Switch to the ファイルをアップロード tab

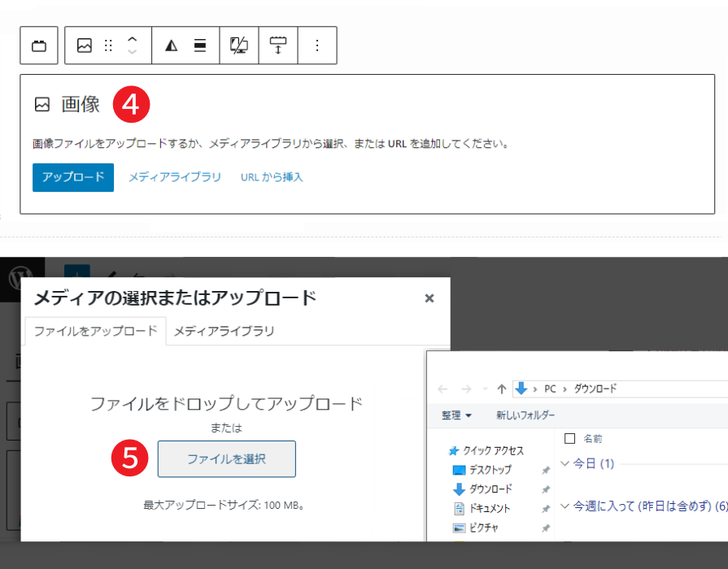click(x=95, y=331)
